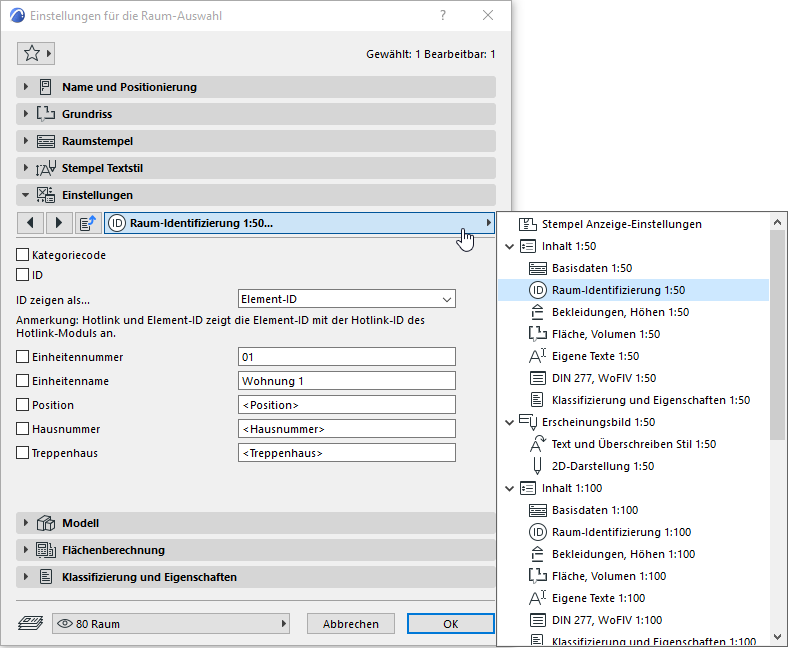Click the Name und Positionierung panel icon
788x648 pixels.
[x=45, y=87]
